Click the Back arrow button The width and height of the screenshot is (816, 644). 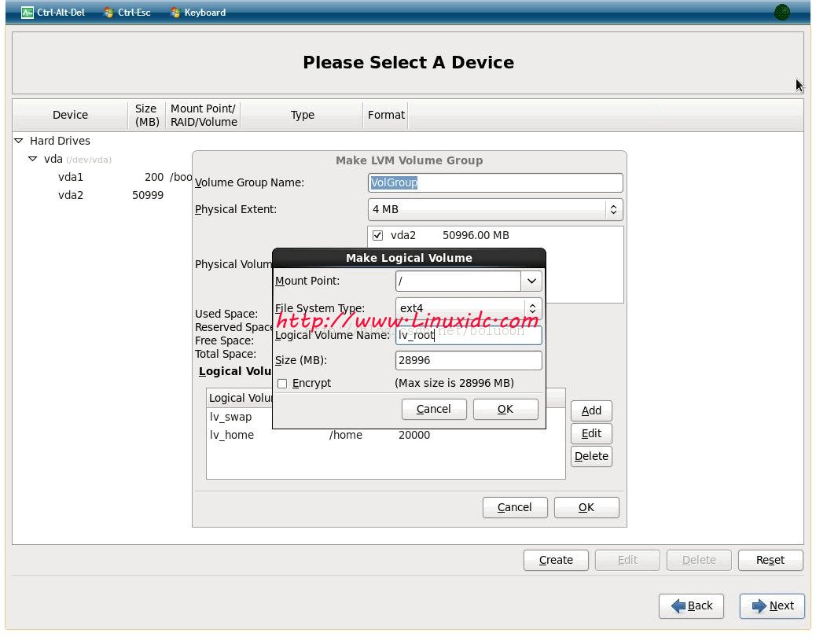click(x=691, y=605)
